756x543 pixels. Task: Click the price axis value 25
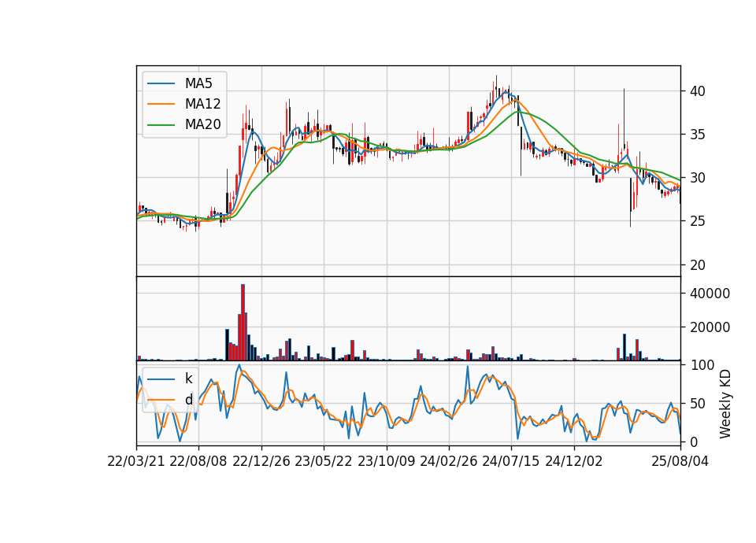[x=697, y=221]
